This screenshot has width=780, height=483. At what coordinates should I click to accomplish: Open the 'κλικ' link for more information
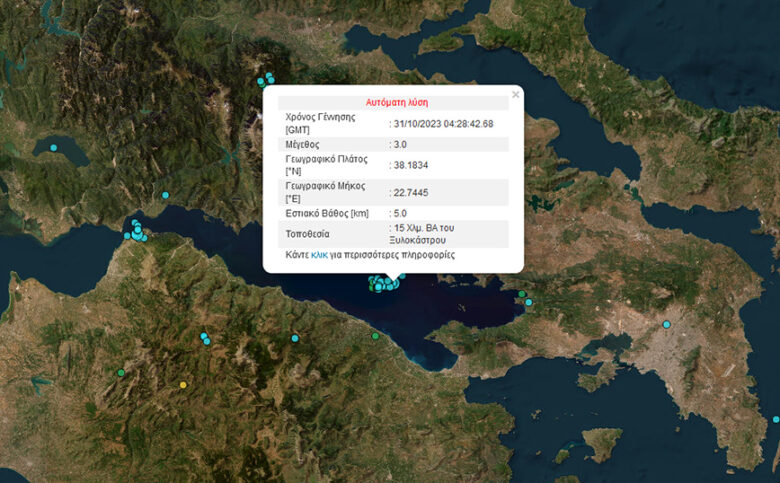pyautogui.click(x=320, y=255)
